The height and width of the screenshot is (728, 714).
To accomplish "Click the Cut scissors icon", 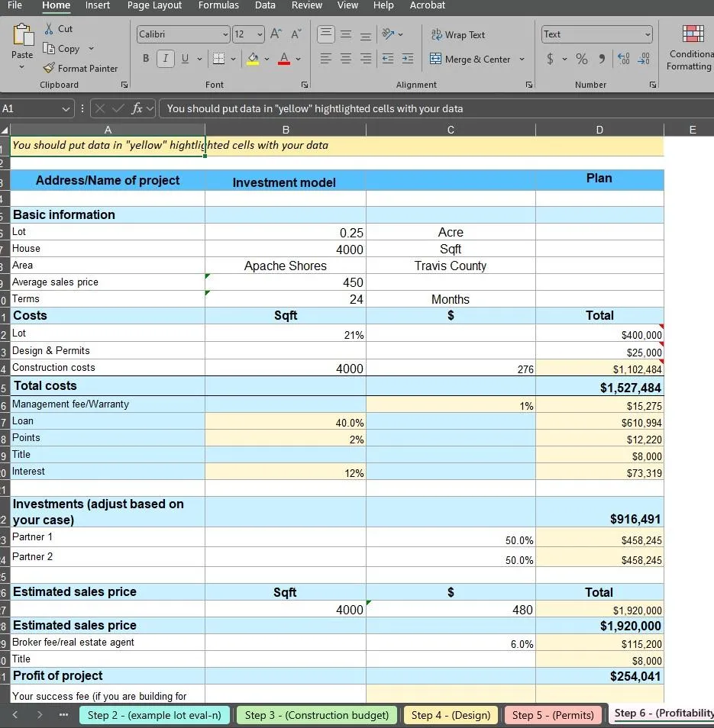I will click(x=49, y=29).
